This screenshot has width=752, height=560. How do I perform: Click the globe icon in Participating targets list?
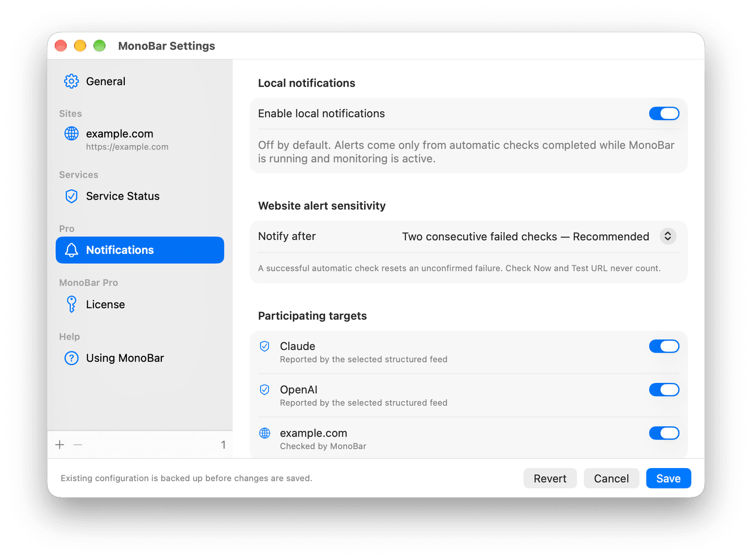265,433
